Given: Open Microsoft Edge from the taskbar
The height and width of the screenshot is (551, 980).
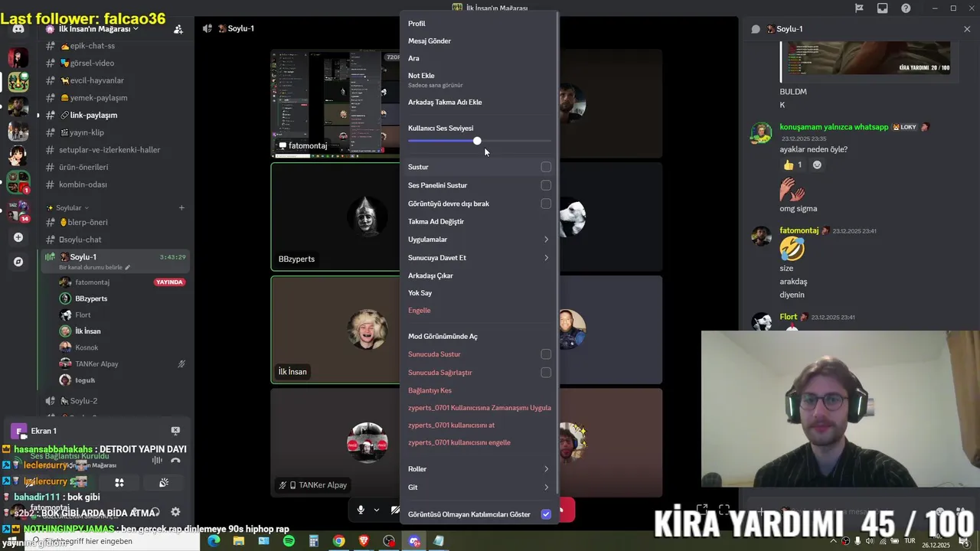Looking at the screenshot, I should pyautogui.click(x=214, y=541).
